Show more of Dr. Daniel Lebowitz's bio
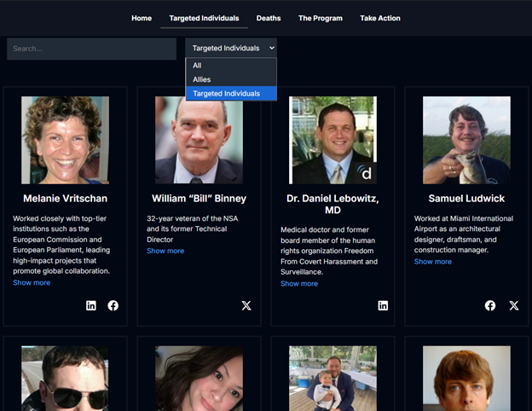This screenshot has width=532, height=411. (299, 283)
